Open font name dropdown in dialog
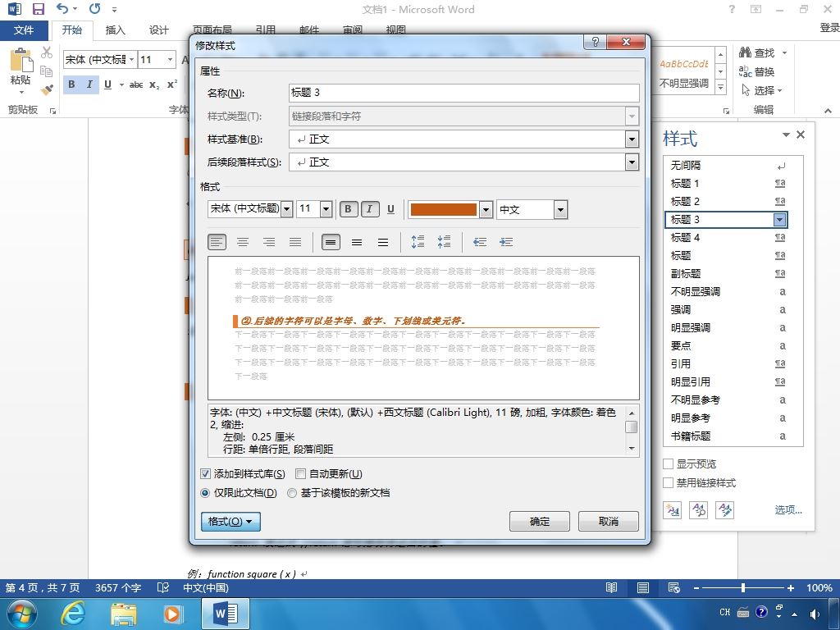 [287, 209]
